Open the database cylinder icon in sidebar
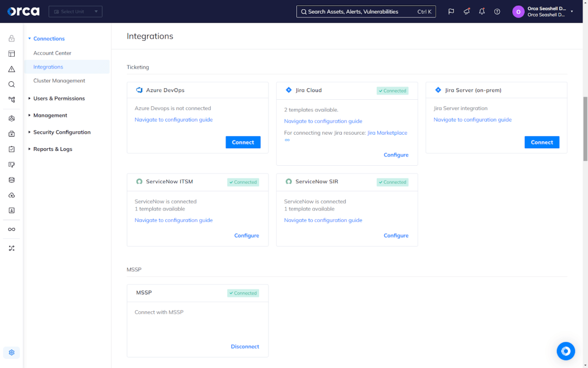This screenshot has height=368, width=588. coord(11,180)
